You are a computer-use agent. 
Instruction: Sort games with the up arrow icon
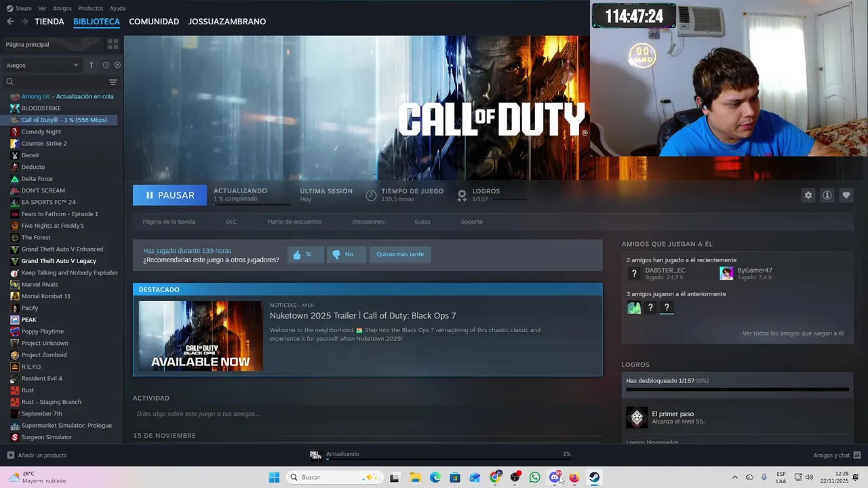click(x=91, y=65)
